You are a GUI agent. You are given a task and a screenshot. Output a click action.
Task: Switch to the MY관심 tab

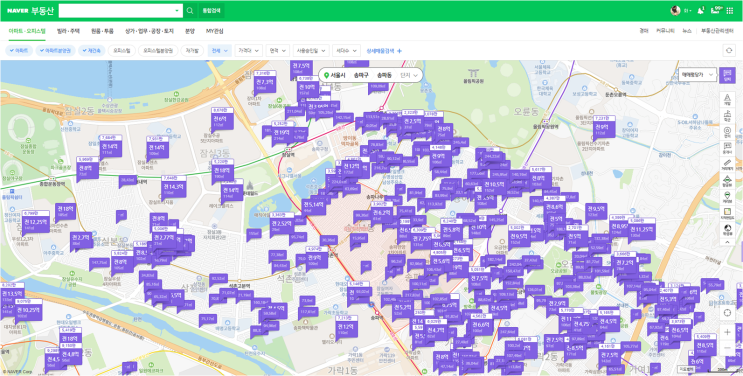point(215,31)
